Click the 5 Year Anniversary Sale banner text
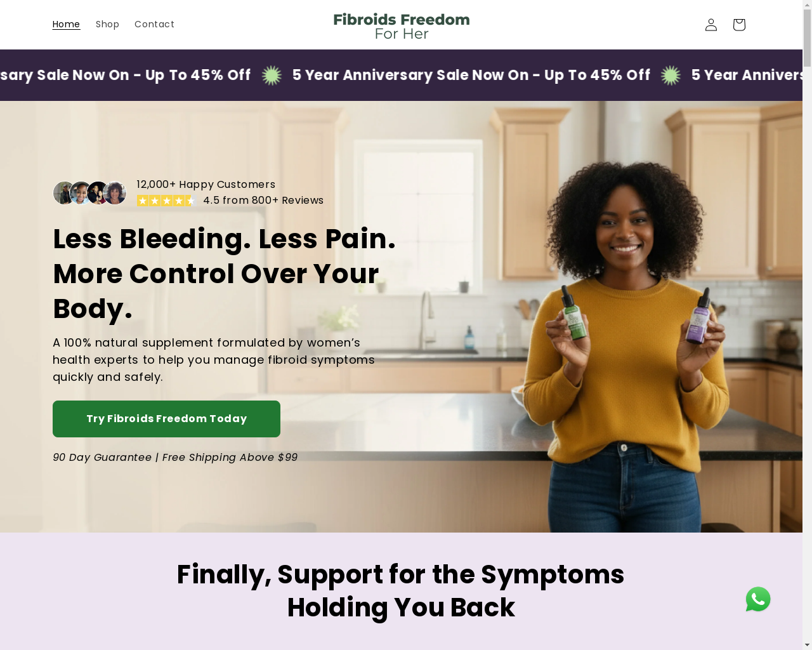Viewport: 812px width, 650px height. coord(471,75)
